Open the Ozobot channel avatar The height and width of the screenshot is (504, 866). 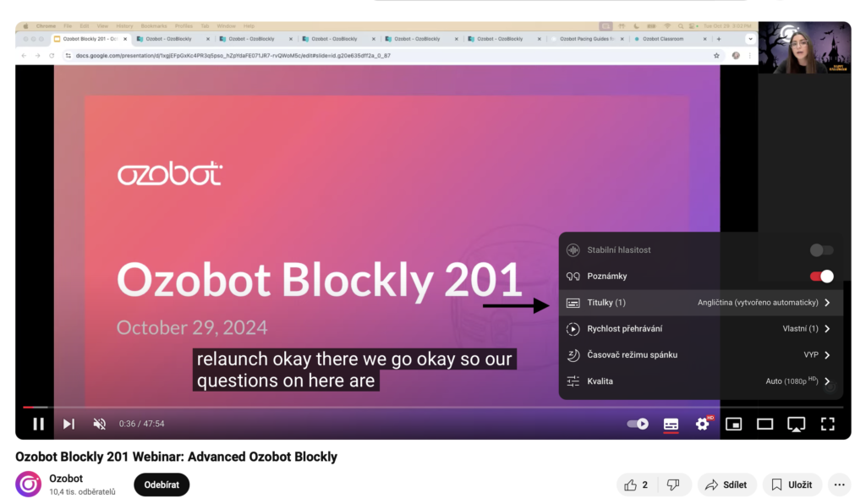(x=28, y=484)
